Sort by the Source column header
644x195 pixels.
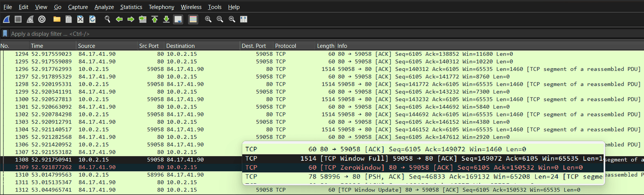pyautogui.click(x=107, y=46)
